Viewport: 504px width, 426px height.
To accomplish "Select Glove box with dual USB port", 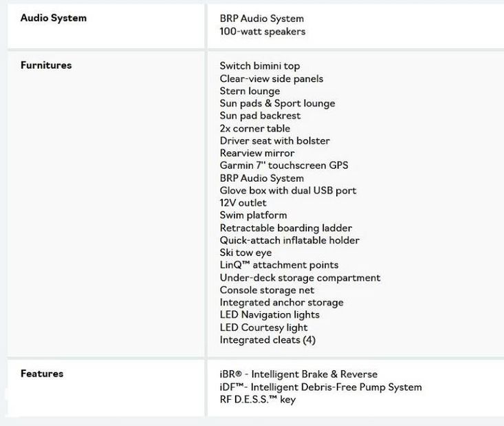I will pyautogui.click(x=288, y=191).
